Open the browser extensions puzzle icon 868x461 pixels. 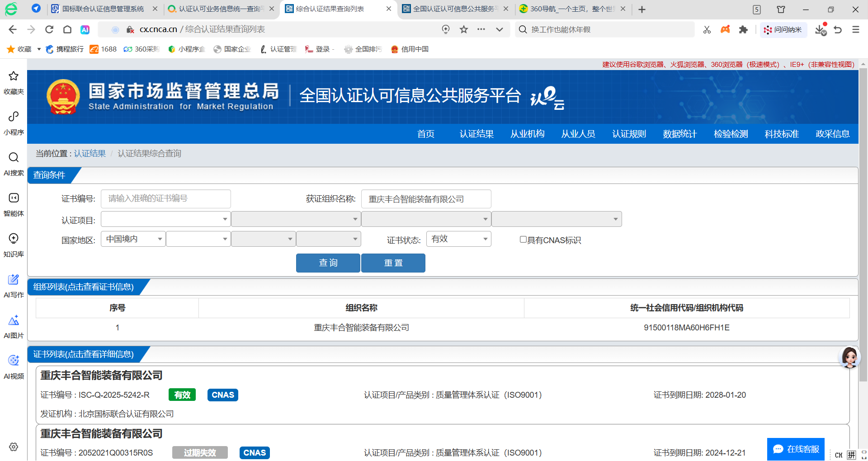coord(743,29)
